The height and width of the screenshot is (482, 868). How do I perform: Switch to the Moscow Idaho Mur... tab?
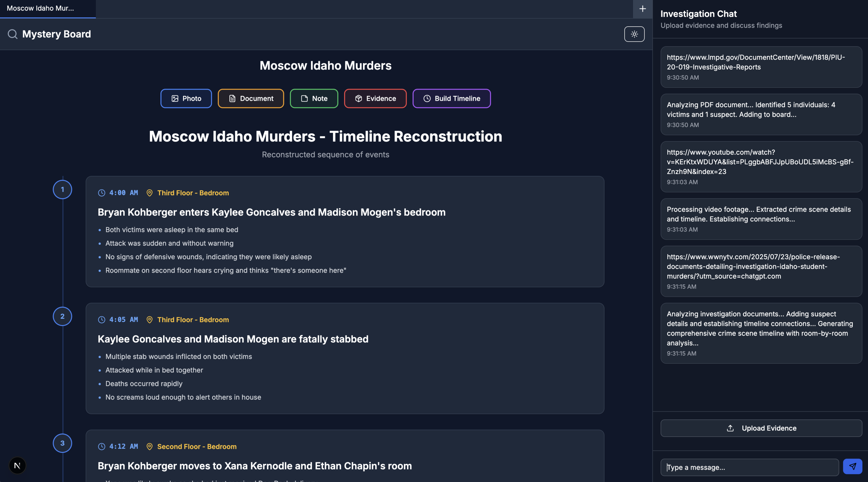40,8
